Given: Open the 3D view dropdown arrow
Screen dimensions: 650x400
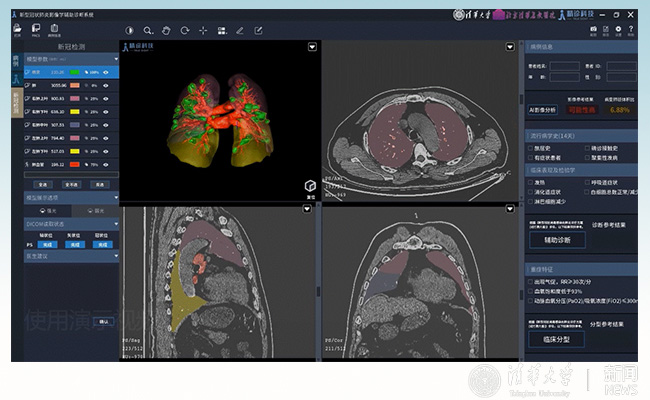Looking at the screenshot, I should tap(313, 46).
